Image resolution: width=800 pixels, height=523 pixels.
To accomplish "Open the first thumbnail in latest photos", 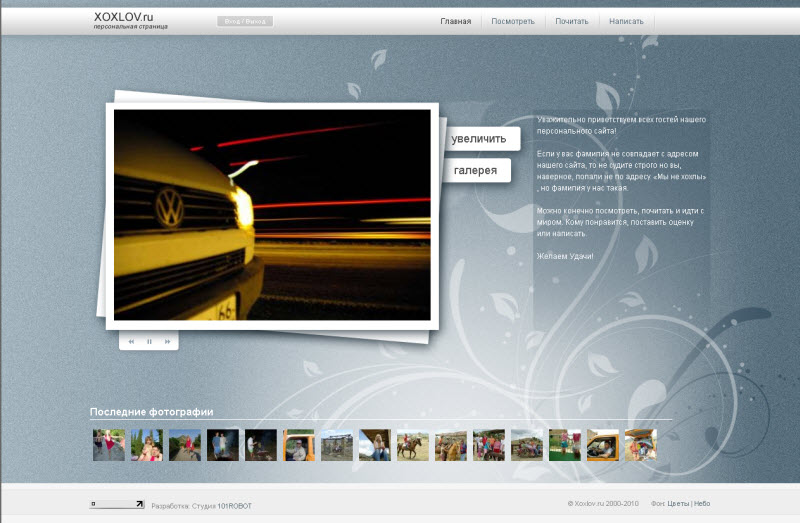I will tap(108, 445).
